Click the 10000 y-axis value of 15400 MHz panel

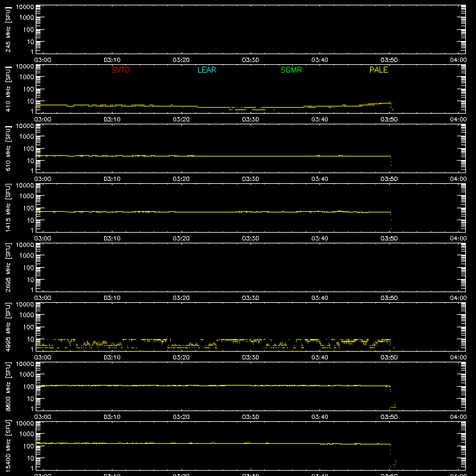coord(25,424)
